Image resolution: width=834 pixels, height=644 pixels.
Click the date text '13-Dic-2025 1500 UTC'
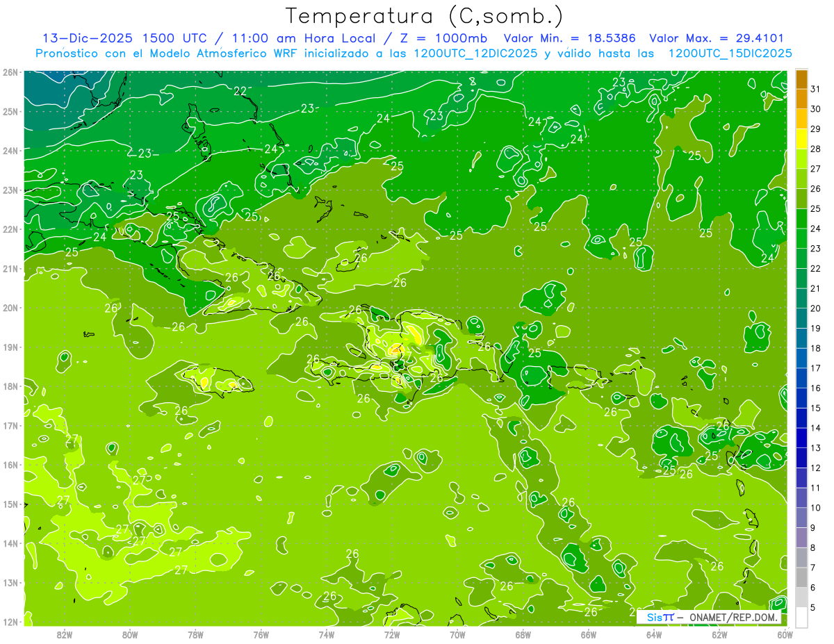pyautogui.click(x=125, y=38)
